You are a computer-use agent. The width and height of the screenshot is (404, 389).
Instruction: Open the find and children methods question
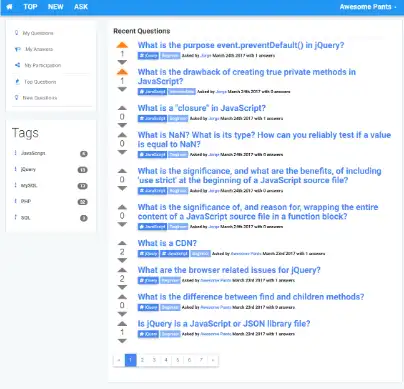(x=251, y=297)
